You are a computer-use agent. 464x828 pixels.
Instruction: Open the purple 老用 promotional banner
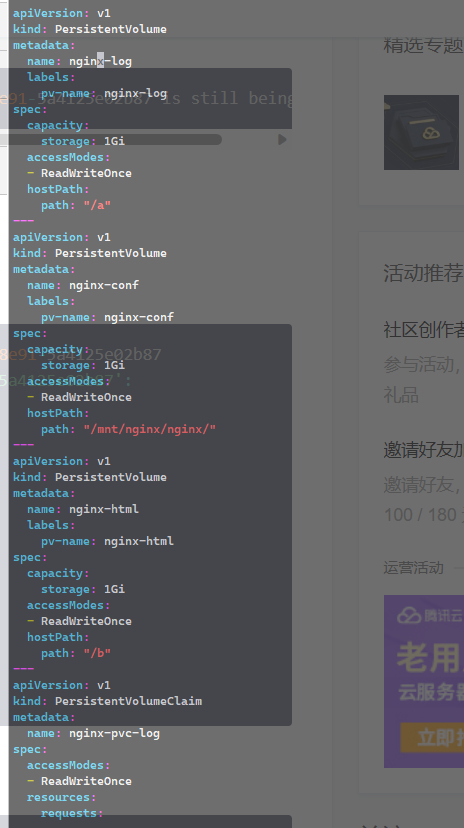tap(424, 681)
